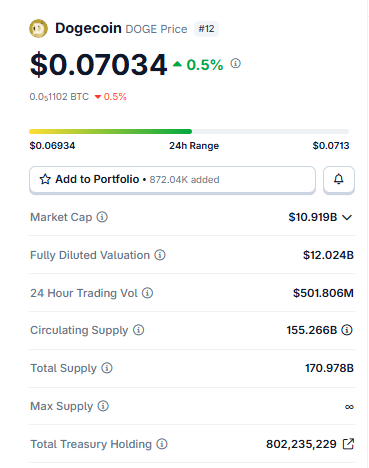This screenshot has height=468, width=369.
Task: Toggle the star icon in Add to Portfolio
Action: click(45, 179)
